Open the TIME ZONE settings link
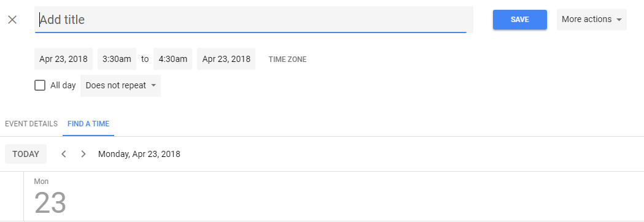 point(287,59)
